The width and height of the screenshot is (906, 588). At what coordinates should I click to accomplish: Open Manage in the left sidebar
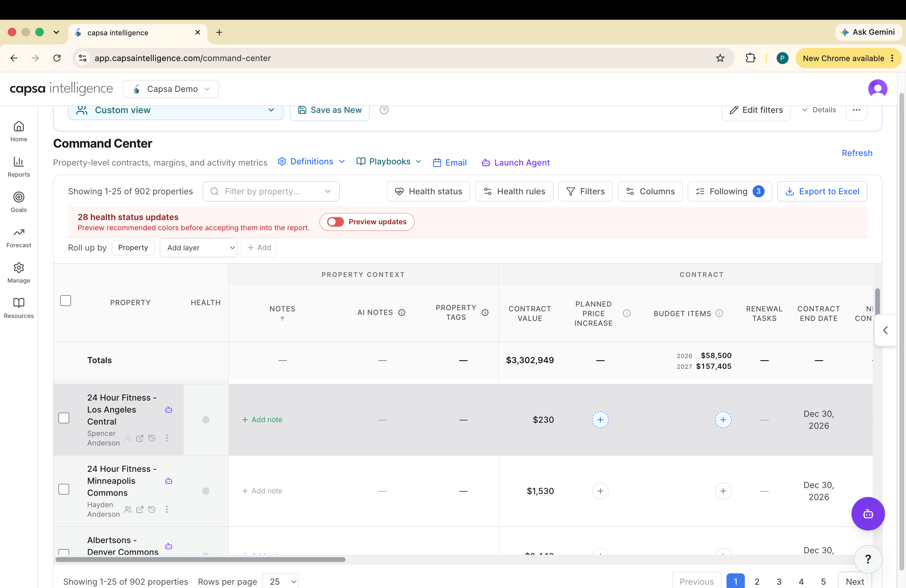coord(19,273)
